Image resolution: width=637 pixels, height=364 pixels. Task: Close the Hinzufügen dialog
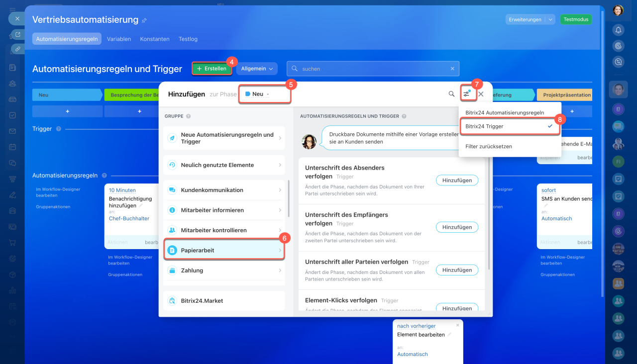coord(481,93)
